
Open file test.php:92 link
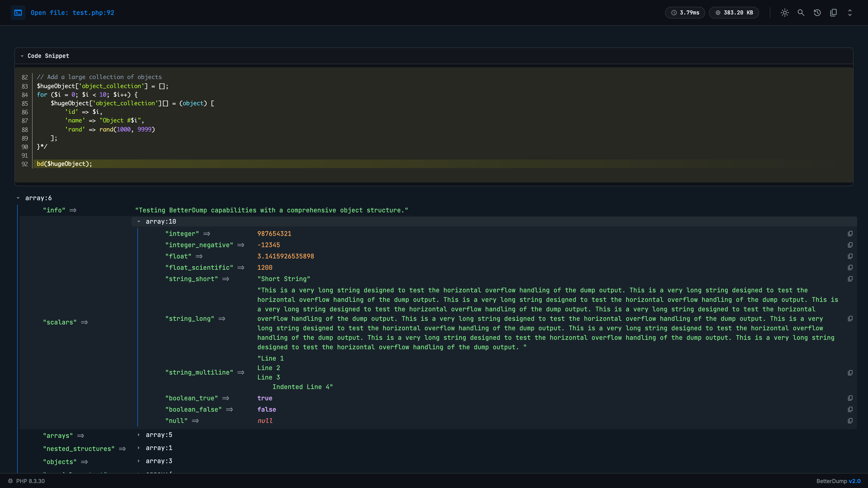click(72, 13)
